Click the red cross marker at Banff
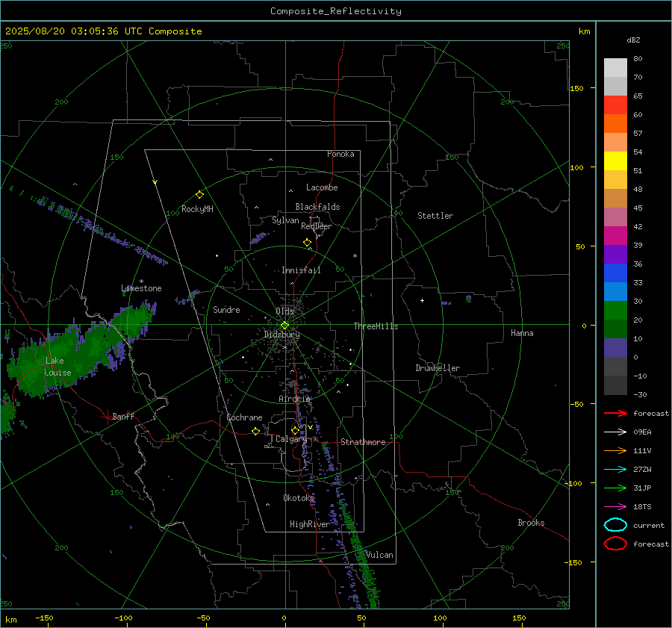 (x=107, y=417)
